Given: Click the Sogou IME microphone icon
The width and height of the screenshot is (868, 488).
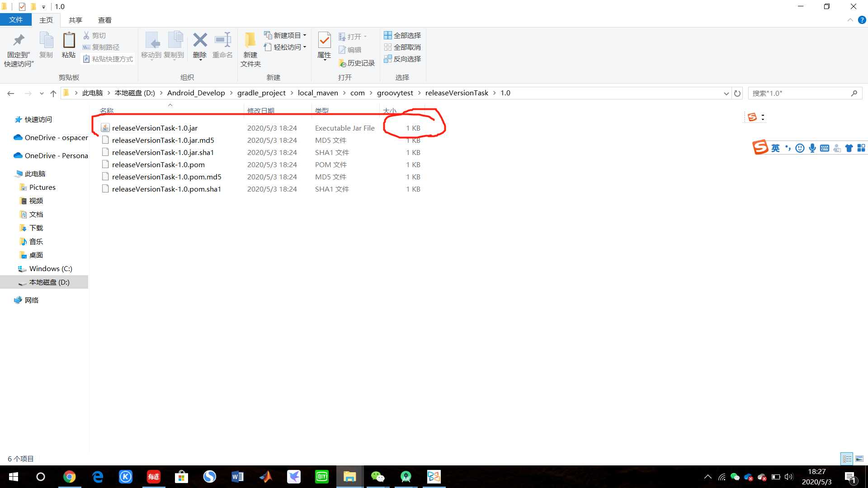Looking at the screenshot, I should click(812, 148).
